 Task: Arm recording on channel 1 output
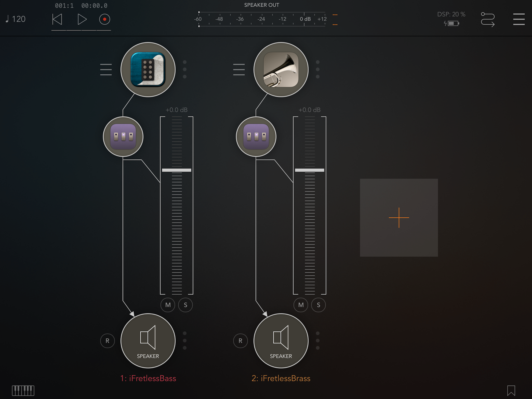click(x=107, y=341)
